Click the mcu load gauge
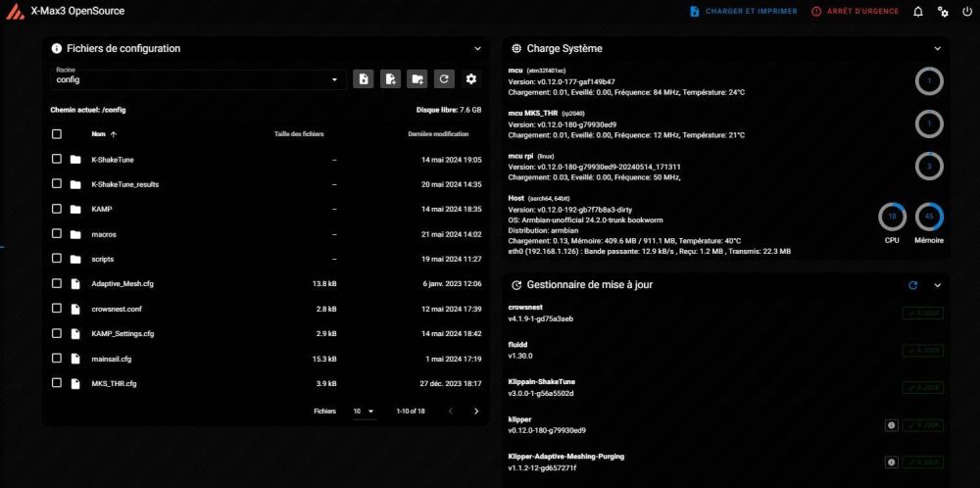This screenshot has width=980, height=488. pyautogui.click(x=929, y=81)
